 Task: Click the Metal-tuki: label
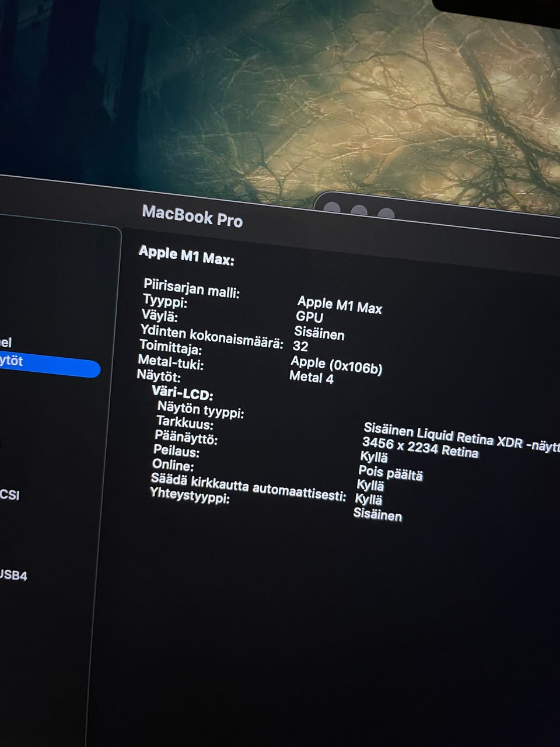pyautogui.click(x=170, y=362)
